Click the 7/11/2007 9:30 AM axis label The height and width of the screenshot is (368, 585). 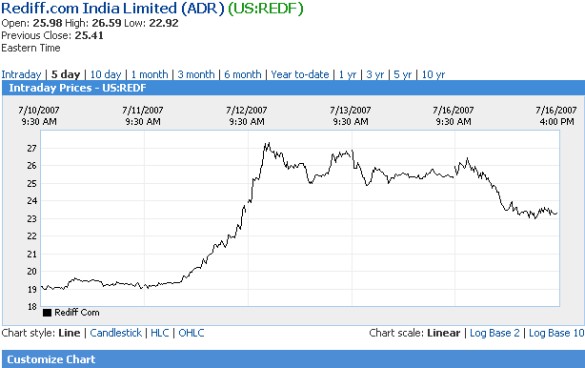(x=143, y=116)
